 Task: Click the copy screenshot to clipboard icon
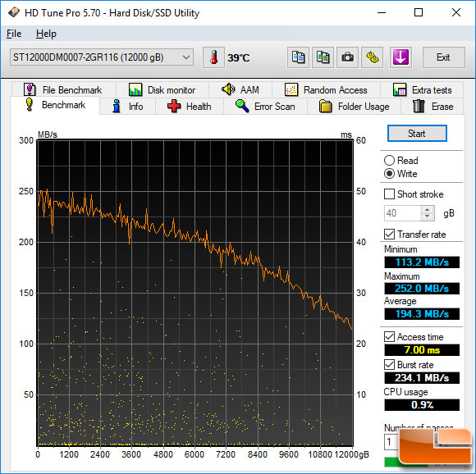click(323, 57)
